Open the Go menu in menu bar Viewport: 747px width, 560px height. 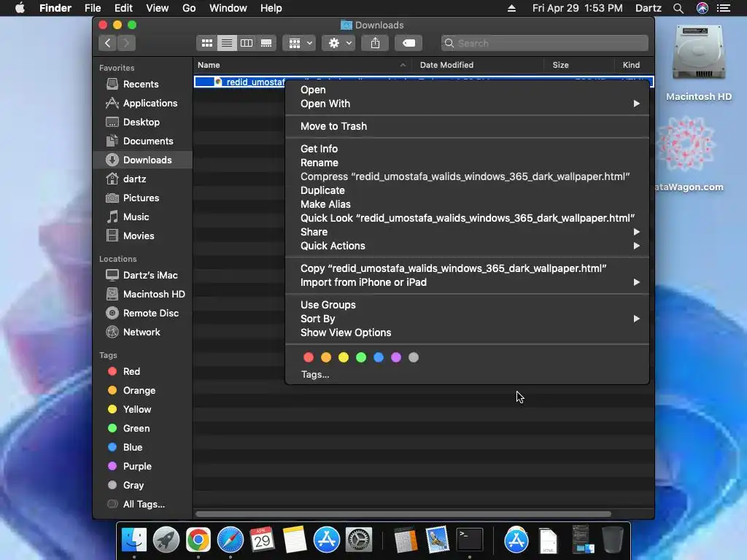[x=189, y=8]
